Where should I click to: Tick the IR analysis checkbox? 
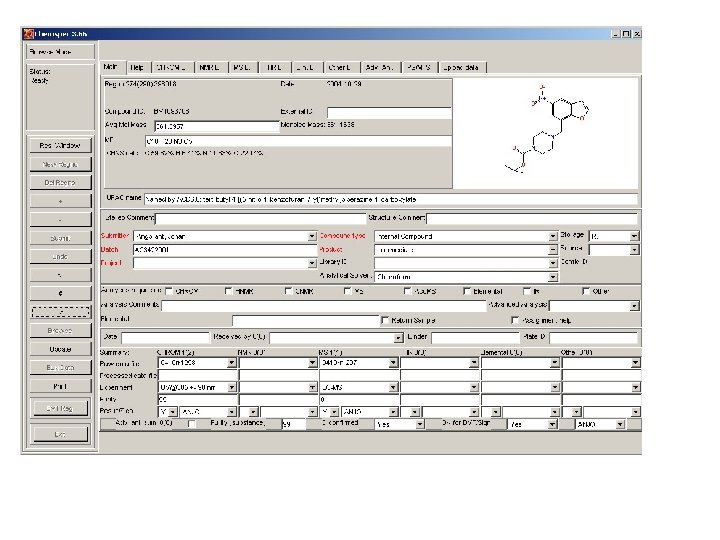[527, 291]
